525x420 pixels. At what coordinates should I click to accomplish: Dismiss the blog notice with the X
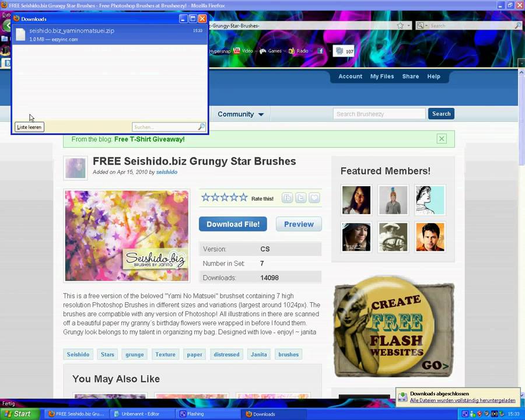[442, 139]
